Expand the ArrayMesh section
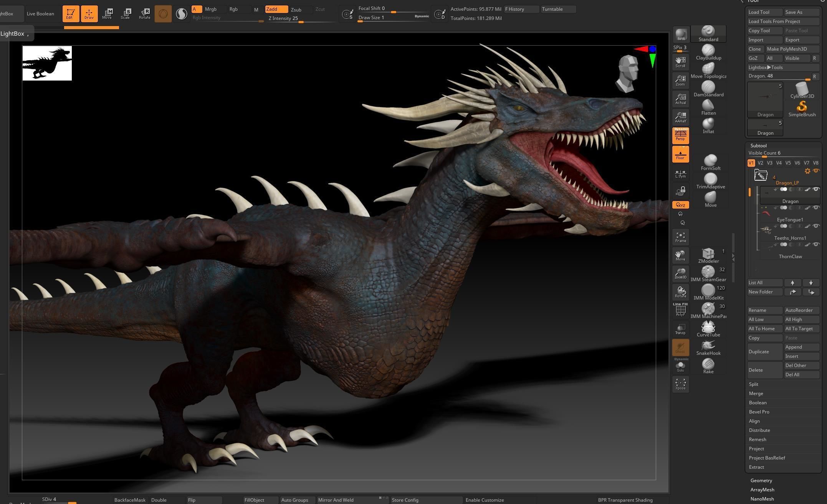 coord(762,490)
